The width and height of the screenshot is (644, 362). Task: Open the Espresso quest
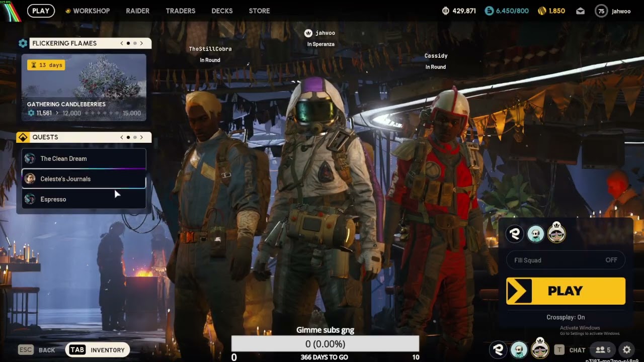coord(84,199)
